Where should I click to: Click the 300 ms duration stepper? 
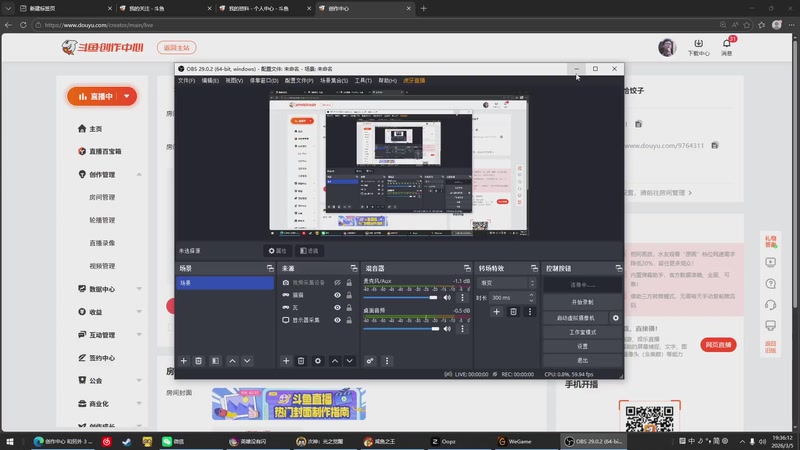pos(531,297)
